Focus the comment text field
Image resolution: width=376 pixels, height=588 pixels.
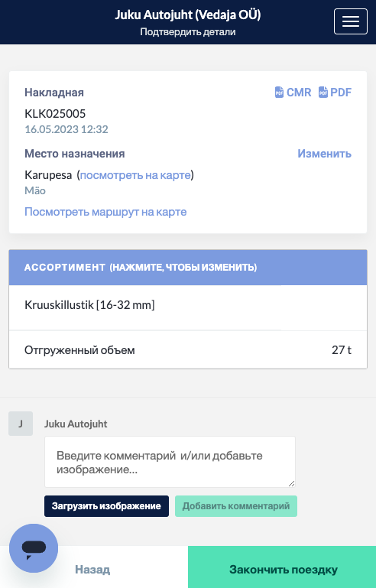click(x=170, y=462)
